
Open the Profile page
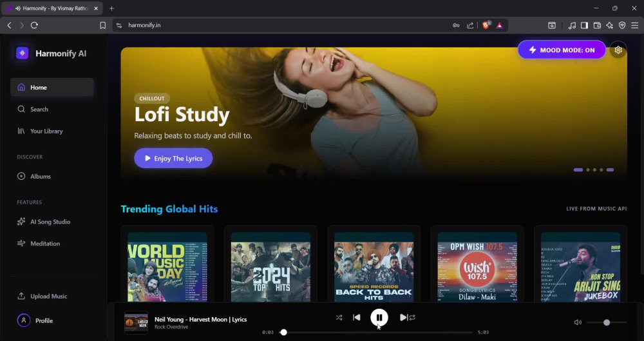35,320
